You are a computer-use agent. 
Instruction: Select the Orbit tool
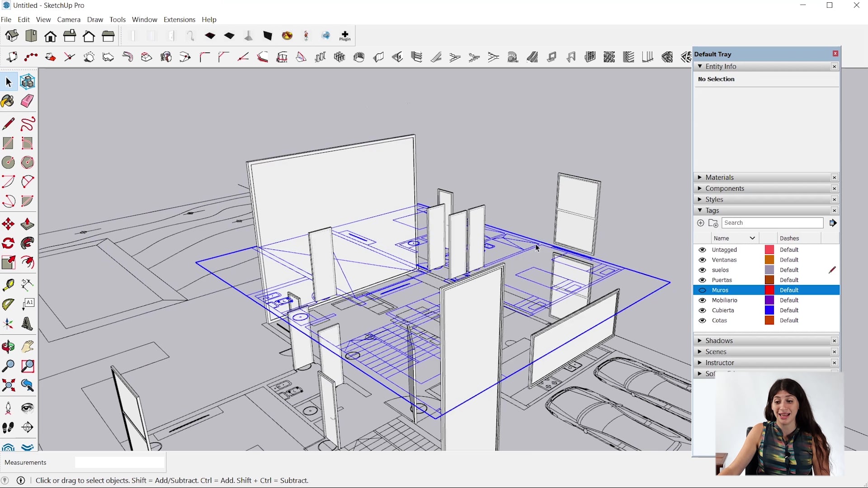[x=8, y=347]
